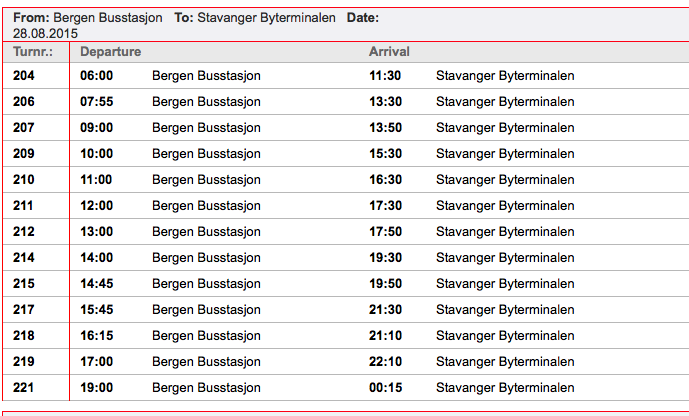Choose the 16:15 departure of trip 218

97,335
